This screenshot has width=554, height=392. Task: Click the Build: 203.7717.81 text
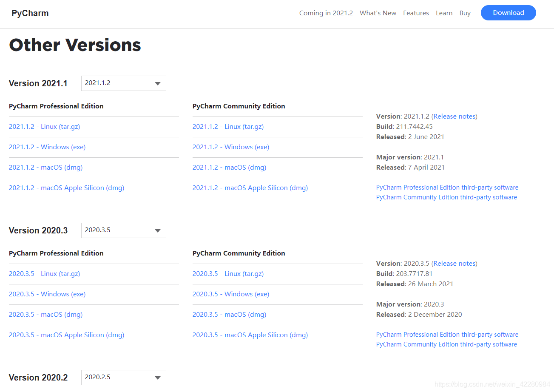404,274
